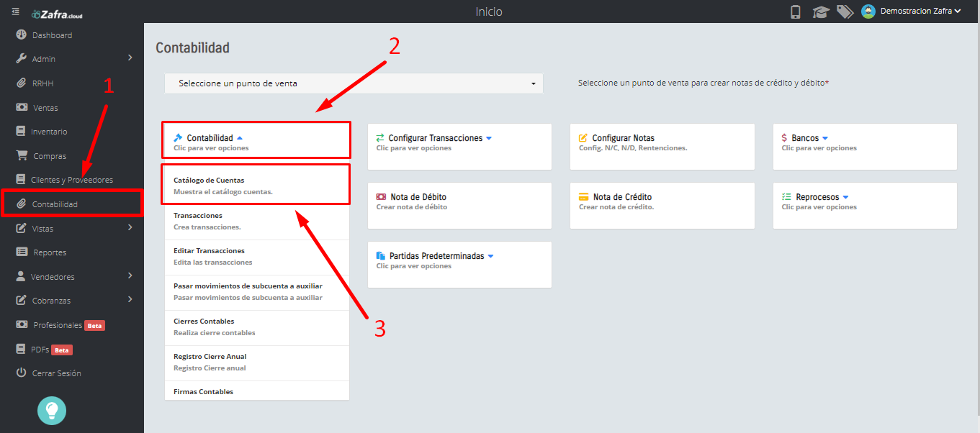980x433 pixels.
Task: Click the RRHH paperclip icon
Action: [x=21, y=83]
